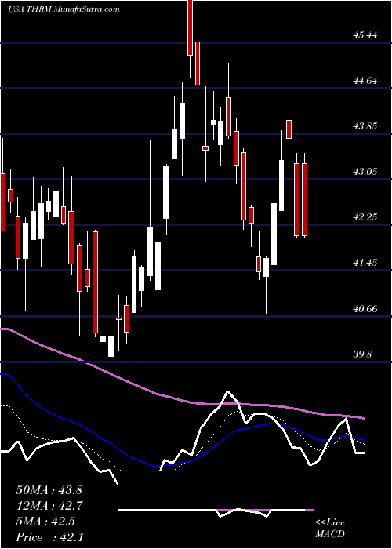Click inside the MACD indicator box

point(216,510)
